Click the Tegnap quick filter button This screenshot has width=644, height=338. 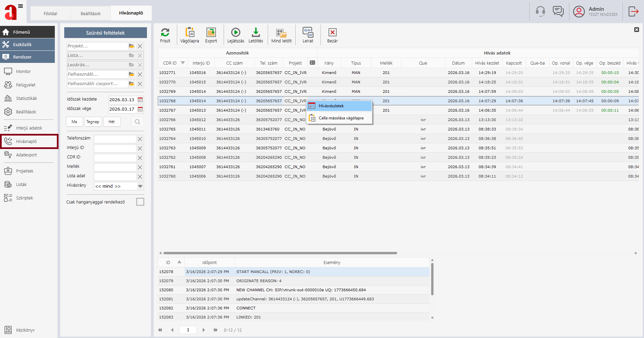[93, 122]
